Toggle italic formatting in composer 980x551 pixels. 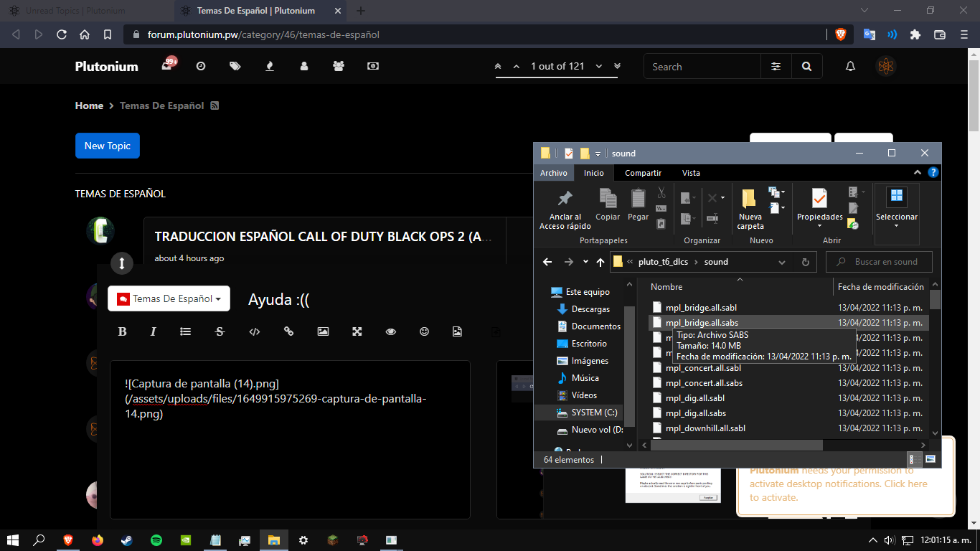pos(153,331)
